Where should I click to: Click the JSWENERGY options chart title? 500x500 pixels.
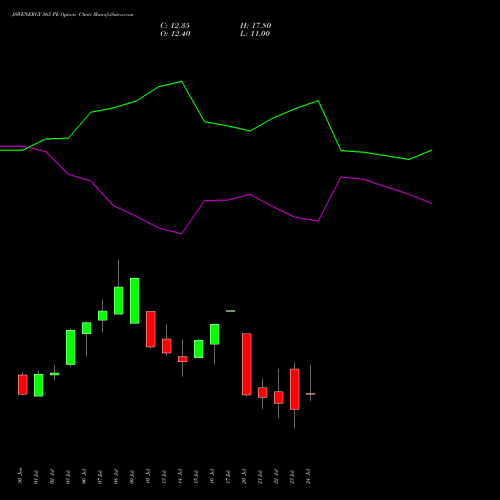pos(73,15)
